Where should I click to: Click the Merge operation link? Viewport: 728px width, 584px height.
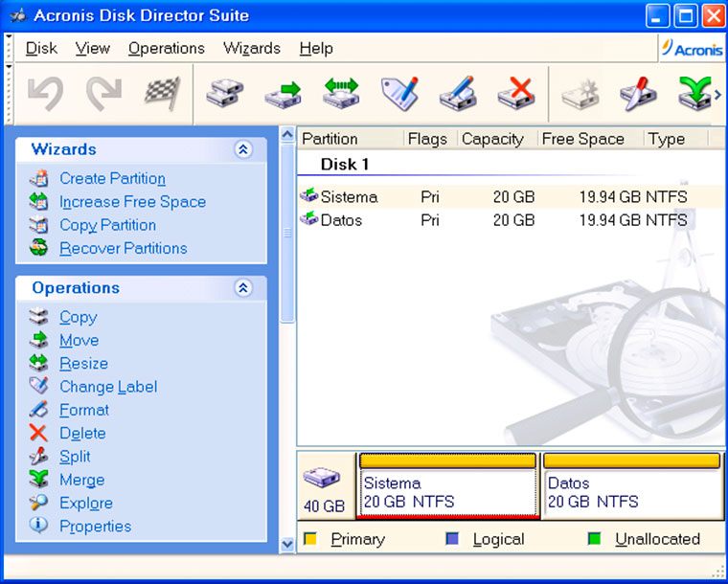(x=82, y=480)
